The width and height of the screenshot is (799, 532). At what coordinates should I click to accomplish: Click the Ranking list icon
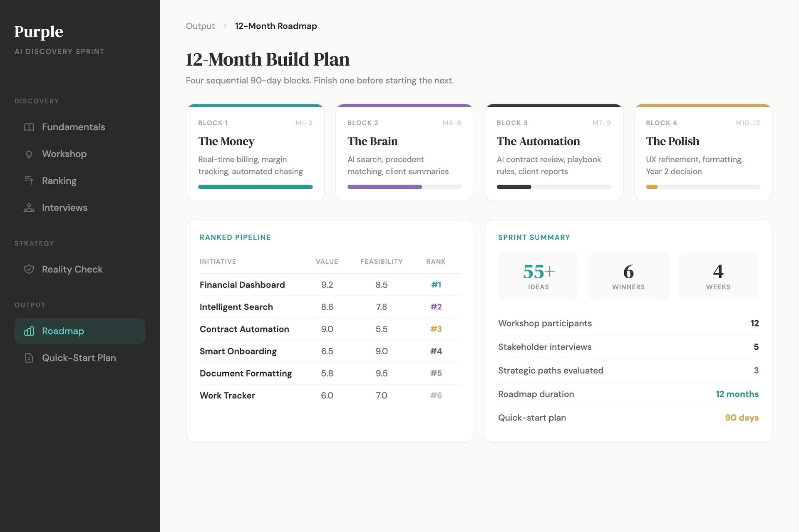coord(29,181)
